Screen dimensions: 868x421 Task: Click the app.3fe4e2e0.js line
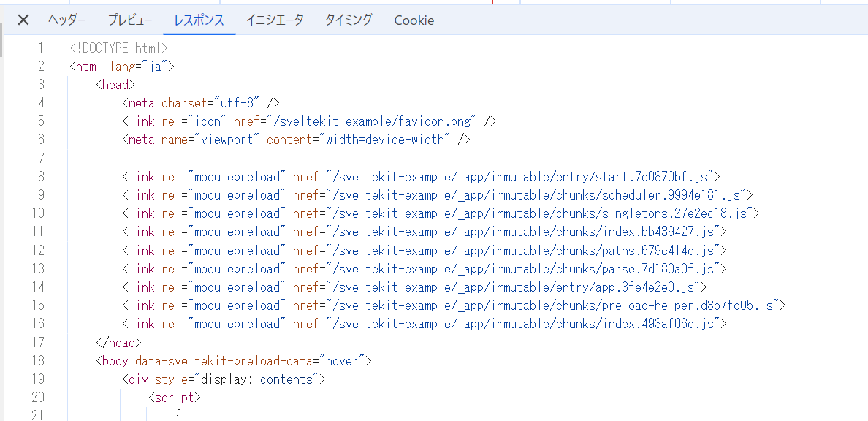[x=414, y=287]
